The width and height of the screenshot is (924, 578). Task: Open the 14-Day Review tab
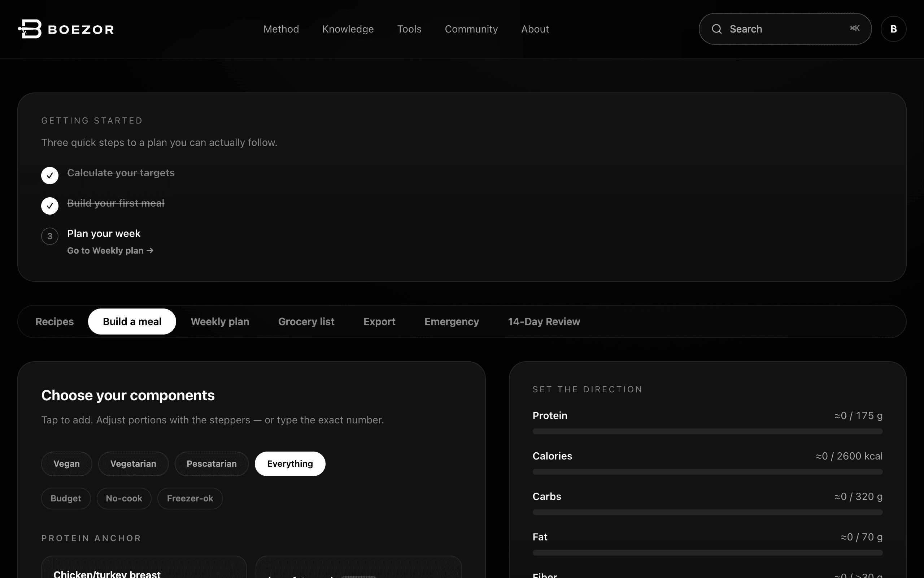(x=544, y=322)
